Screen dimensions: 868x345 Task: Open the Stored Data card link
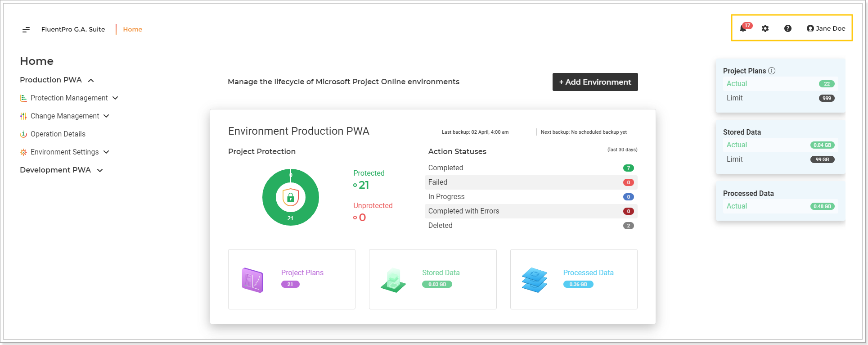(x=441, y=272)
